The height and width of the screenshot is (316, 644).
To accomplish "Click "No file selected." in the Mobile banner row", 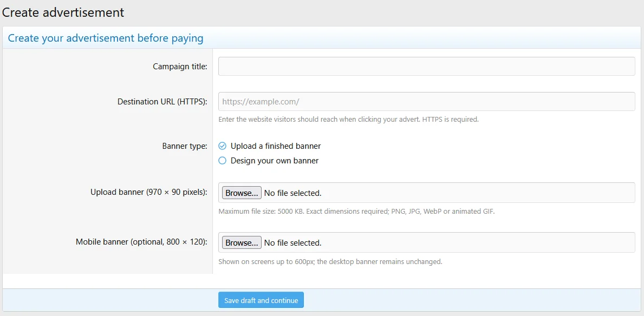I will (x=293, y=242).
